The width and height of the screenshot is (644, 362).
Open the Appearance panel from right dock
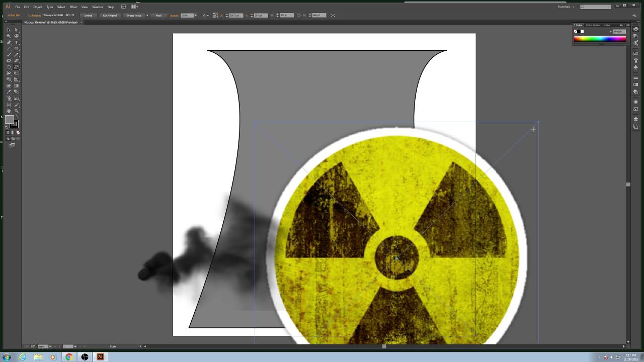[636, 102]
